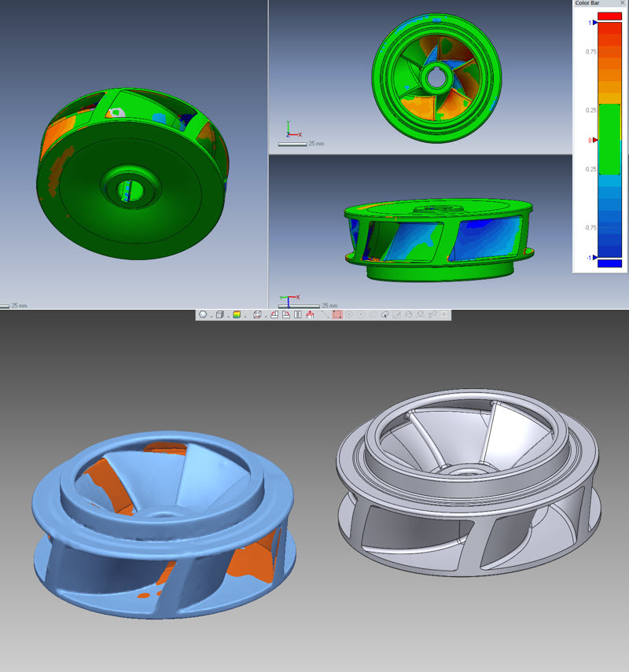This screenshot has width=629, height=672.
Task: Click the multicolored cube texture icon
Action: pyautogui.click(x=237, y=314)
